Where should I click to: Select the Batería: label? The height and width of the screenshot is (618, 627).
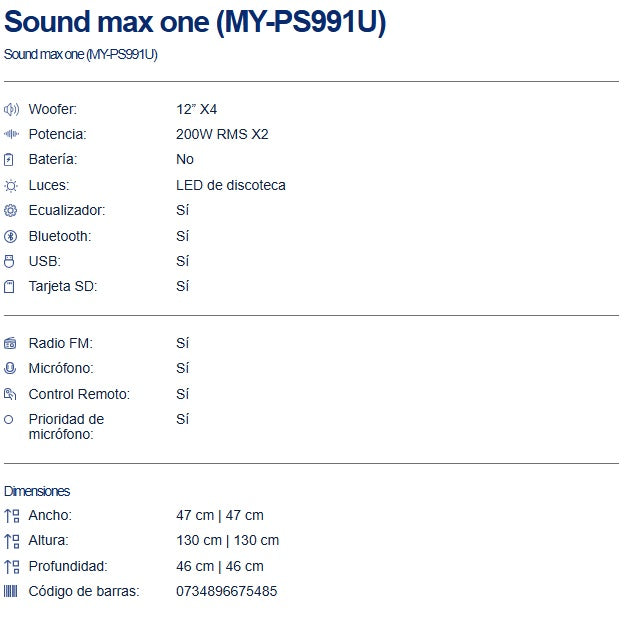pos(53,159)
